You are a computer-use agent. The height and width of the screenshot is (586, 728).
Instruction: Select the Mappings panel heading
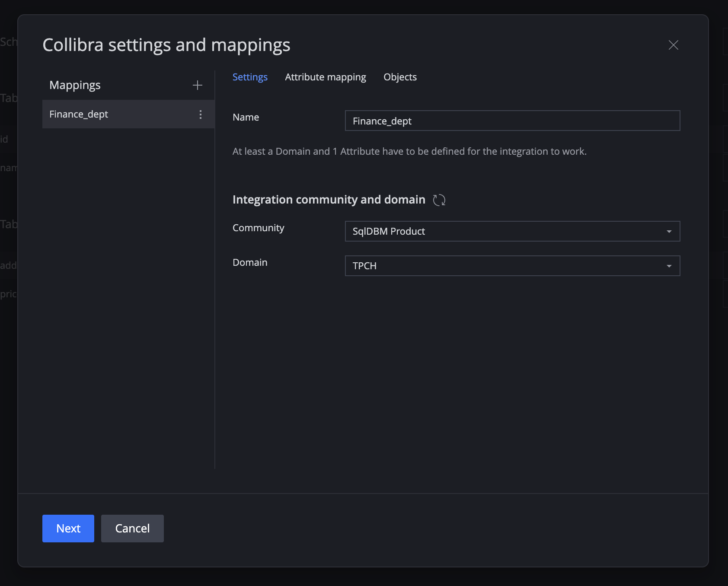[x=75, y=85]
